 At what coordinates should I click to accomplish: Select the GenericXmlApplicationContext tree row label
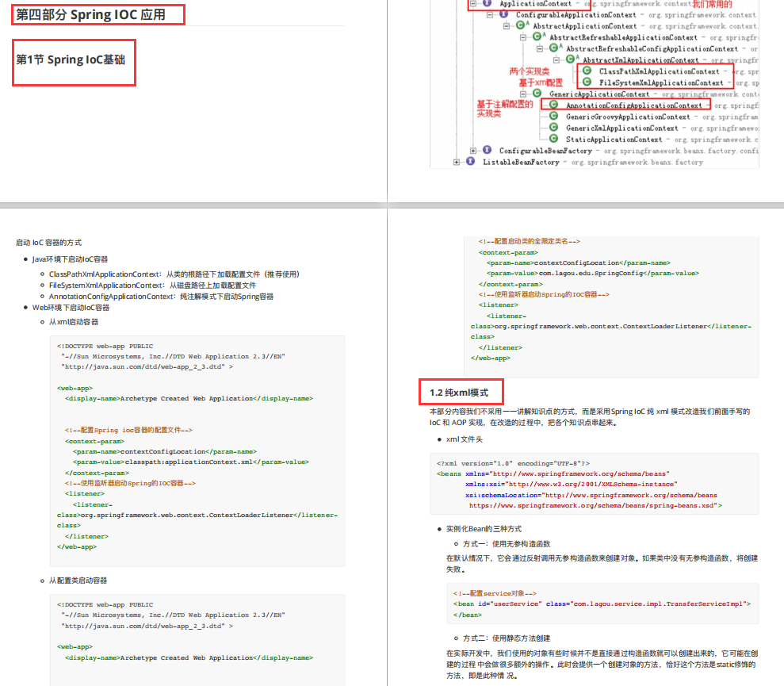pyautogui.click(x=622, y=128)
